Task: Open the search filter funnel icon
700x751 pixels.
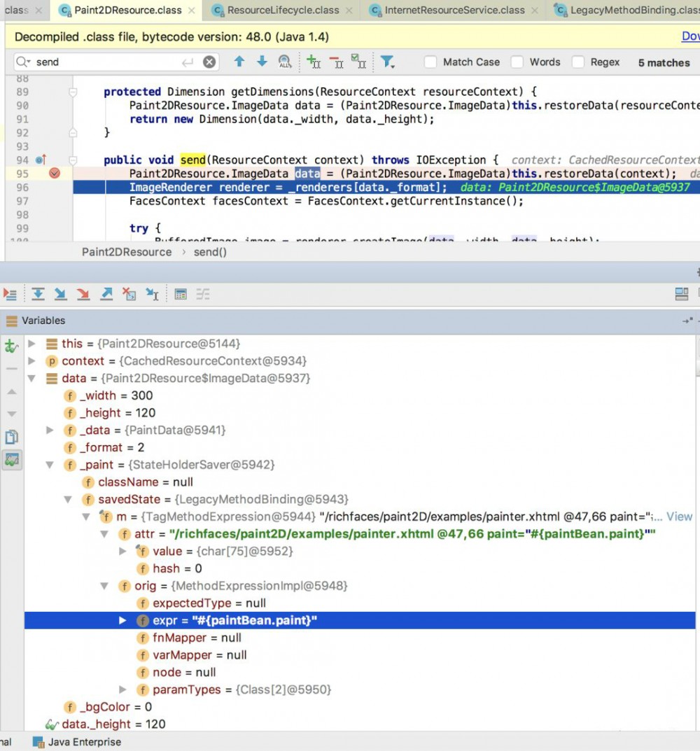Action: click(x=387, y=62)
